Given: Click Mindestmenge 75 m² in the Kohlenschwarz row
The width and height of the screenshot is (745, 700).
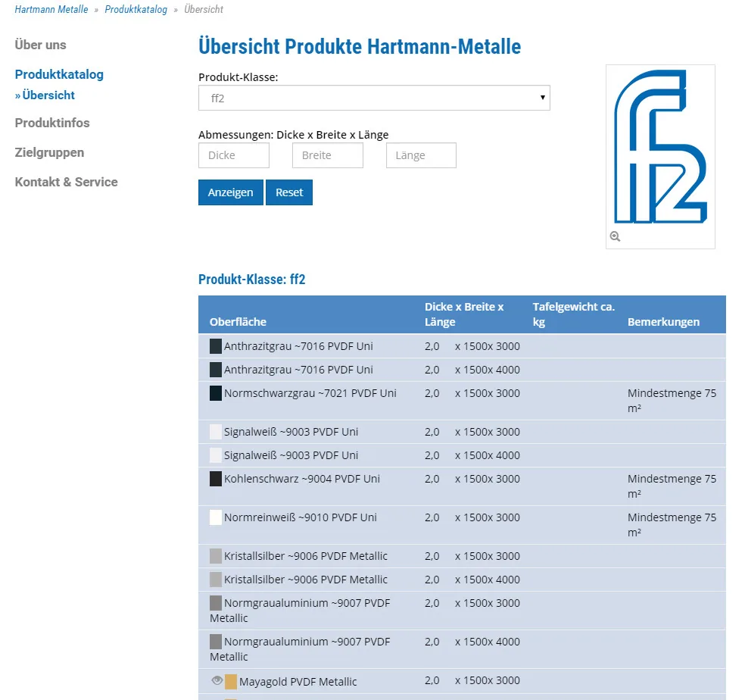Looking at the screenshot, I should pyautogui.click(x=672, y=486).
